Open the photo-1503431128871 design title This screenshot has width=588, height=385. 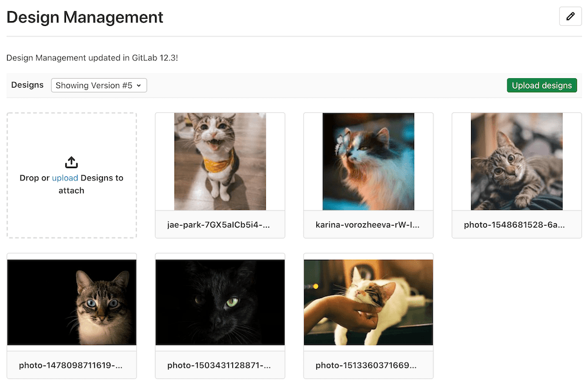point(220,365)
